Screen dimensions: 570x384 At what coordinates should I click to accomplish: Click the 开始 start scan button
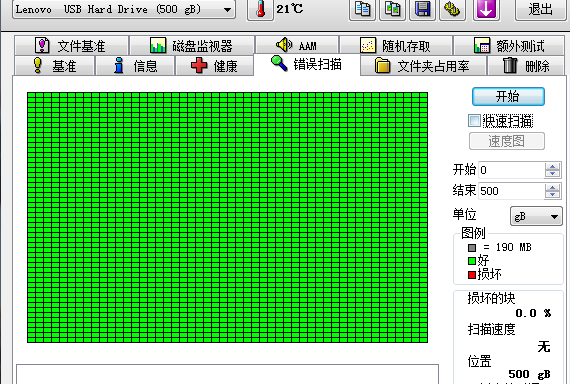point(508,96)
